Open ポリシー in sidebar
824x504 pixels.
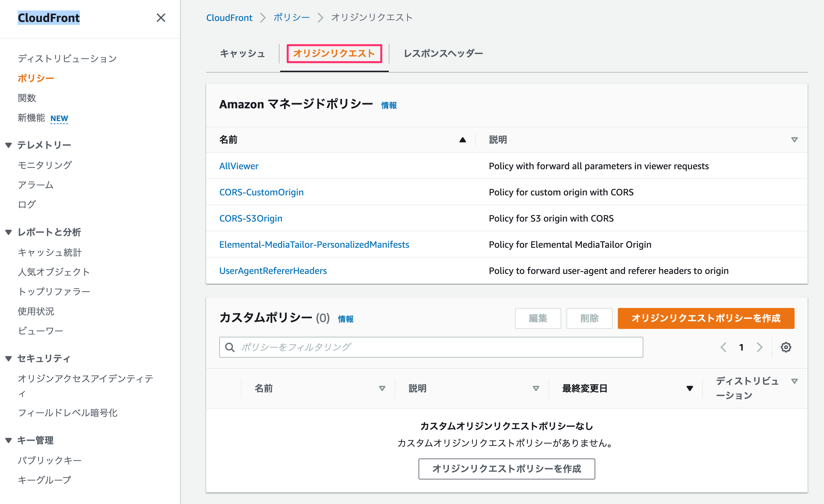36,78
